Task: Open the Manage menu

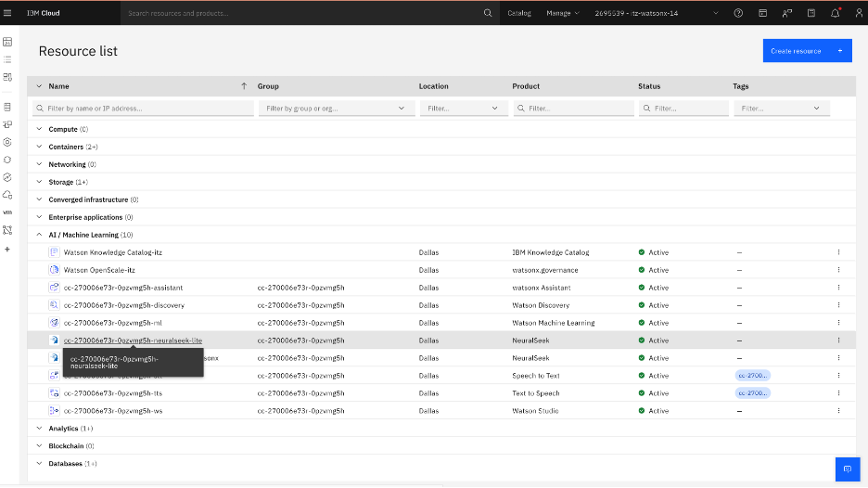Action: pyautogui.click(x=562, y=13)
